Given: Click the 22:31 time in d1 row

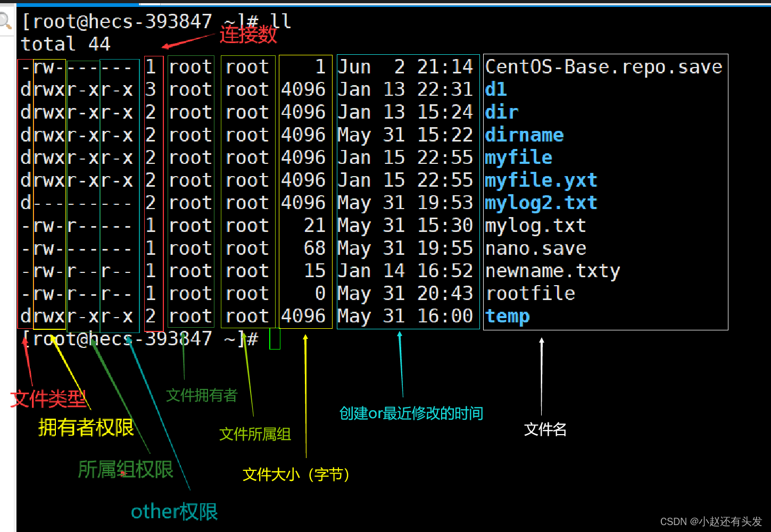Looking at the screenshot, I should pos(445,89).
